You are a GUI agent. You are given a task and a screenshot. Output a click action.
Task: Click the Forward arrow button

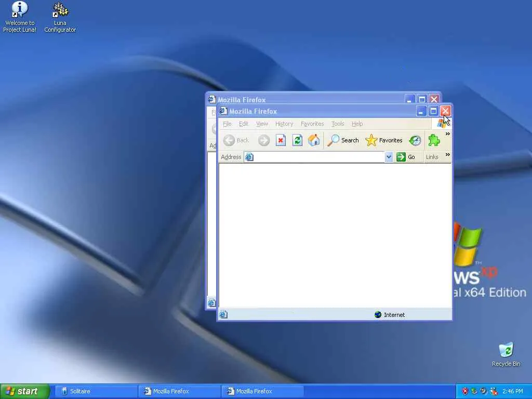click(x=263, y=140)
